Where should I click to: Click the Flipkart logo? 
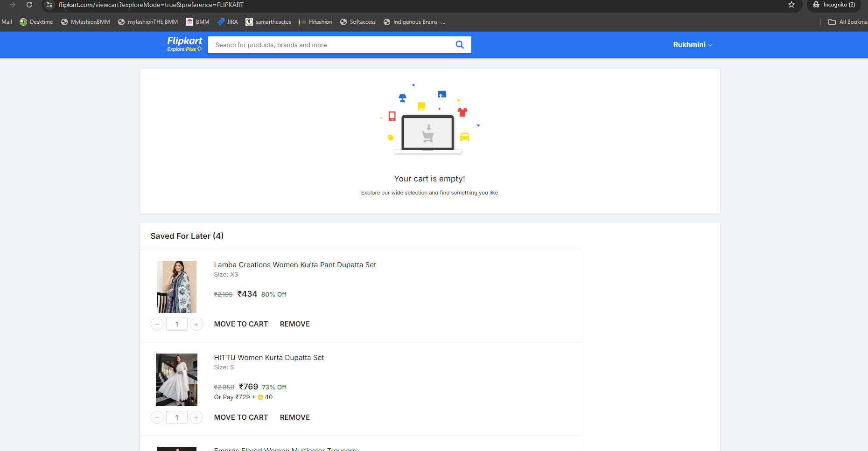[x=185, y=41]
